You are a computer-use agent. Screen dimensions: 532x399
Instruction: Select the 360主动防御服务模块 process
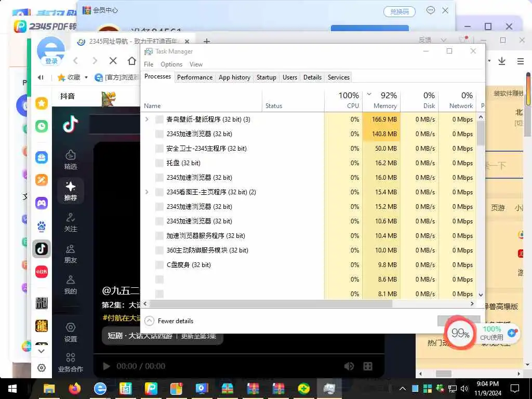tap(308, 250)
